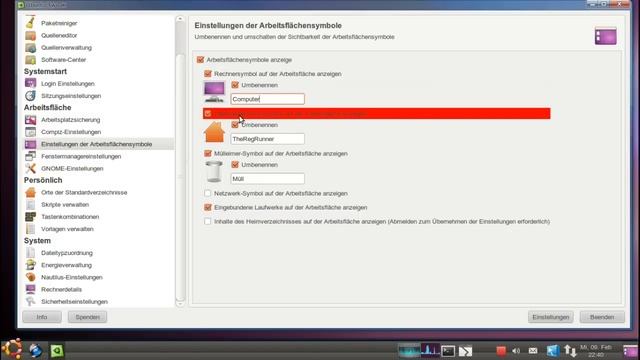Click the Arbeitsplatzsicherung icon
The image size is (640, 360).
point(30,120)
